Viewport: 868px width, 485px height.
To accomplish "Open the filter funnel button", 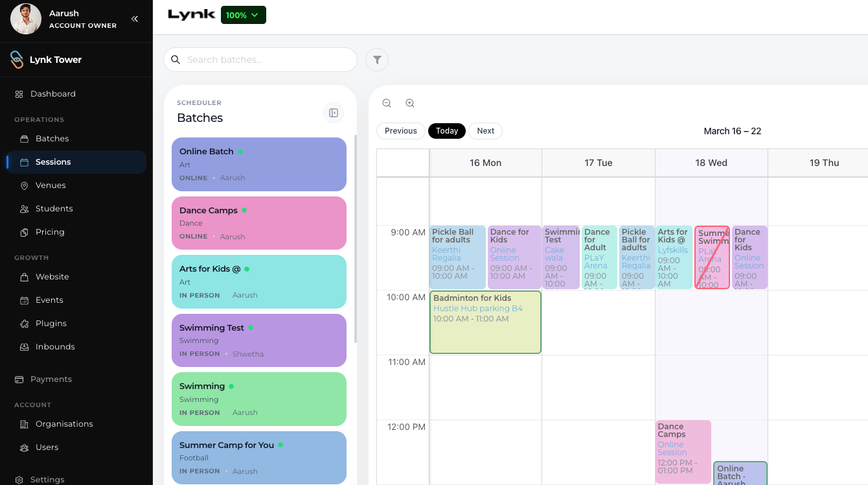I will pos(377,60).
